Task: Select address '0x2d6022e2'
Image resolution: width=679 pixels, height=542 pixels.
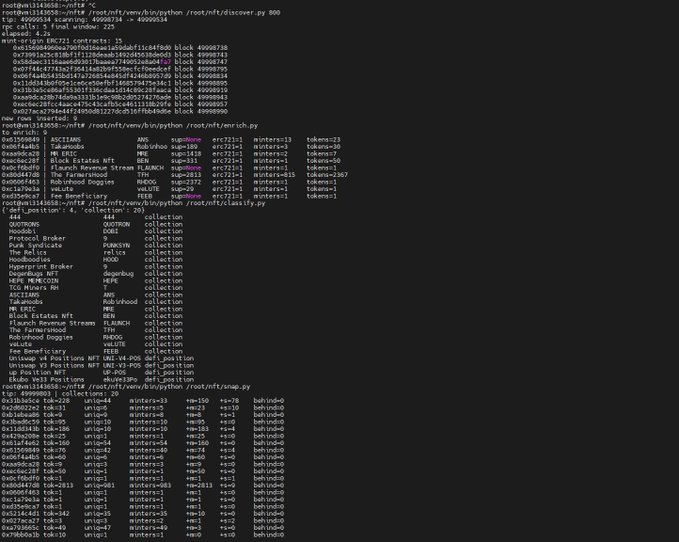Action: pyautogui.click(x=20, y=408)
